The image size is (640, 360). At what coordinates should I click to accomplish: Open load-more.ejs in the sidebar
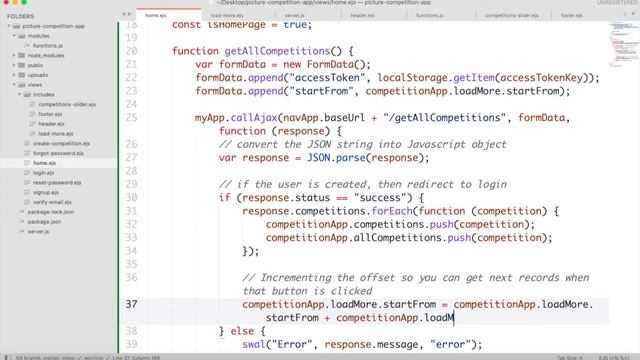click(56, 134)
